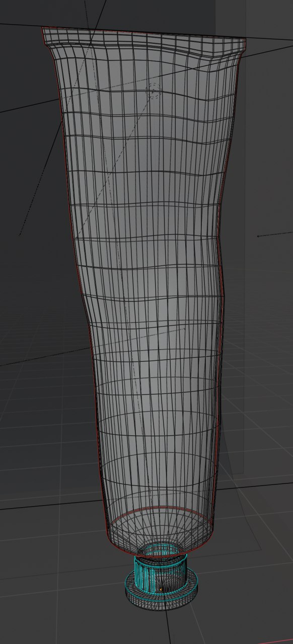Click the orange origin dot on the cap
The width and height of the screenshot is (293, 644).
(x=161, y=590)
